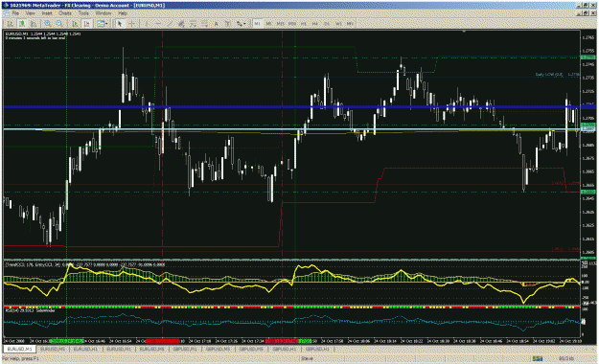Open the Help menu

[123, 13]
